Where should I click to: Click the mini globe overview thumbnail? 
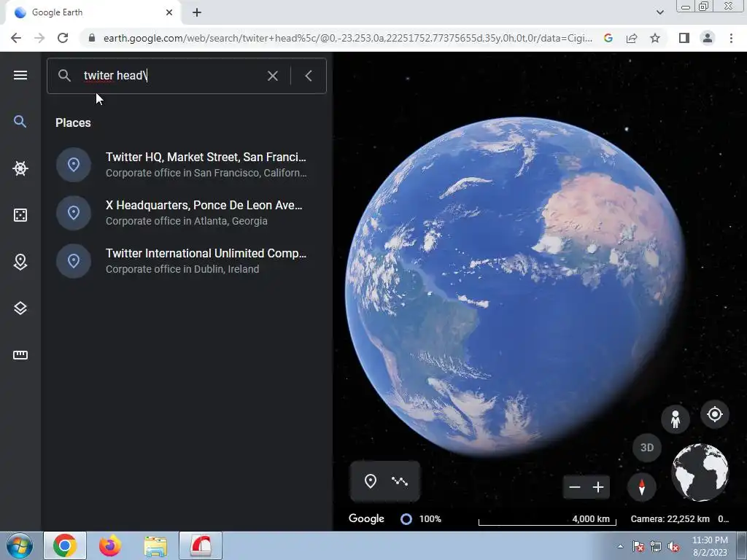click(x=700, y=472)
